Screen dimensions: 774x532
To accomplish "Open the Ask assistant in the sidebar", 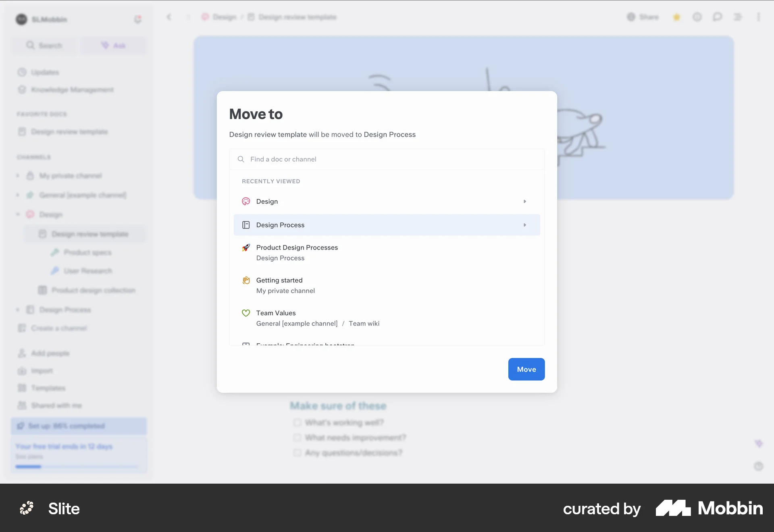I will coord(113,45).
